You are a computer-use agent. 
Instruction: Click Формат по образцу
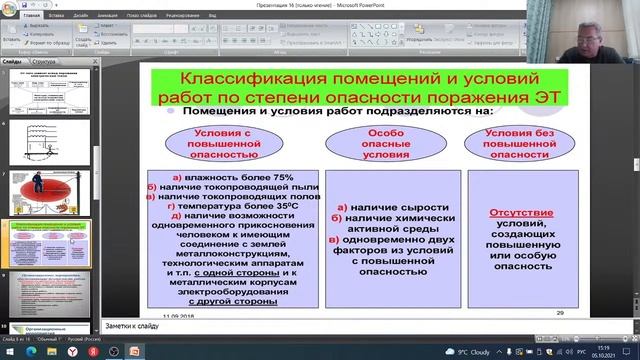click(47, 42)
